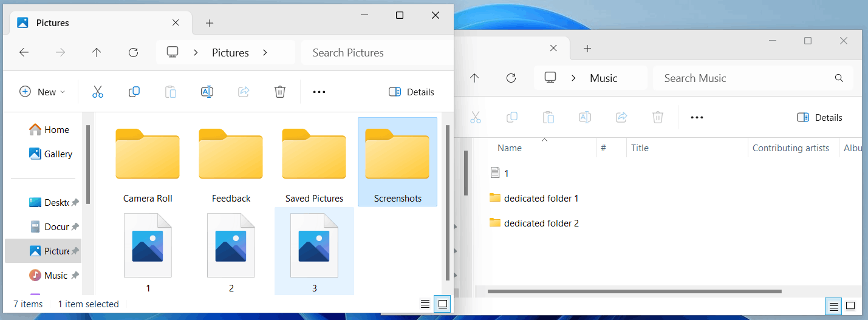
Task: Go up one level in Pictures window
Action: click(97, 53)
